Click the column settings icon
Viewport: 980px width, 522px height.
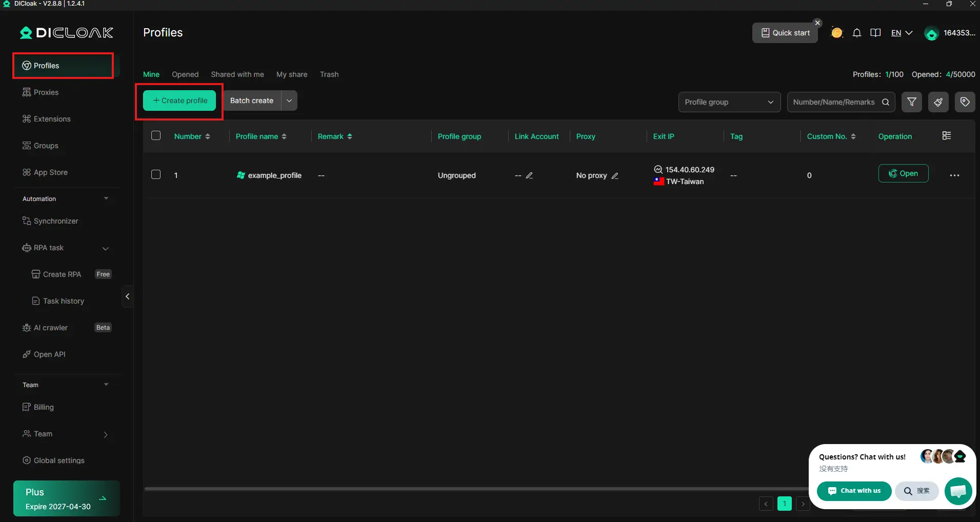click(x=946, y=136)
